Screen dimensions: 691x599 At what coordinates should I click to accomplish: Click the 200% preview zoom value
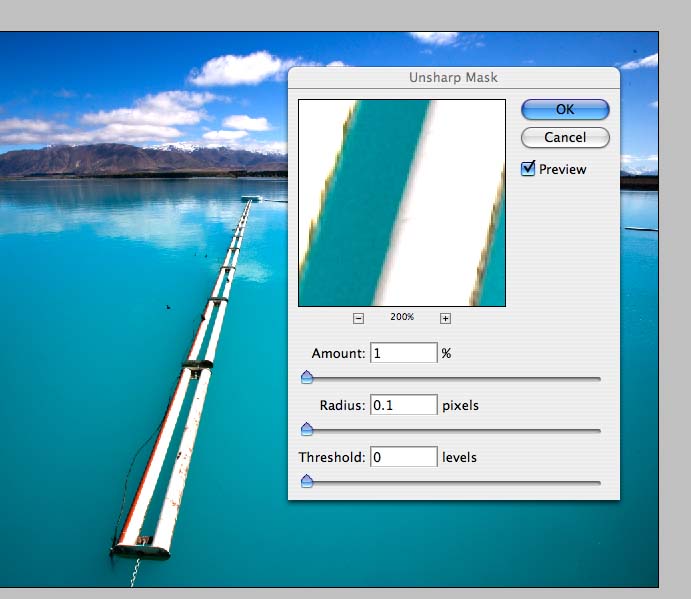click(402, 317)
